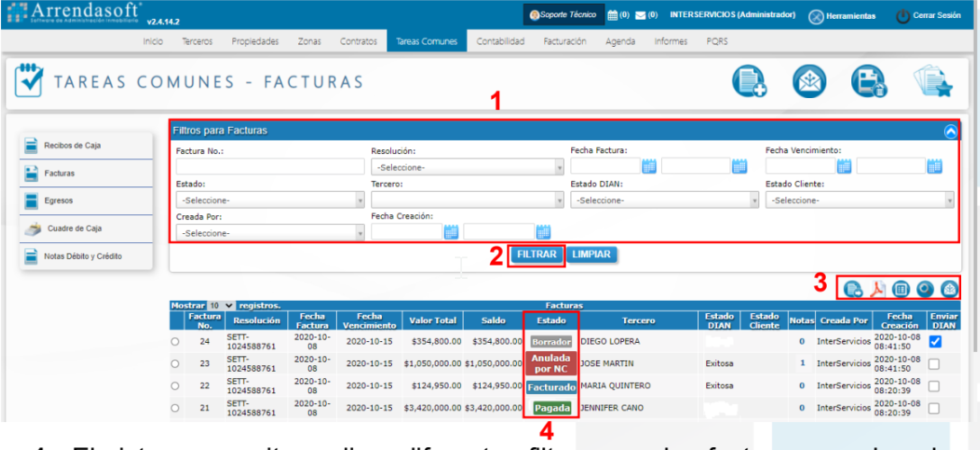Click the first Fecha Factura date field
Image resolution: width=980 pixels, height=450 pixels.
pyautogui.click(x=605, y=166)
